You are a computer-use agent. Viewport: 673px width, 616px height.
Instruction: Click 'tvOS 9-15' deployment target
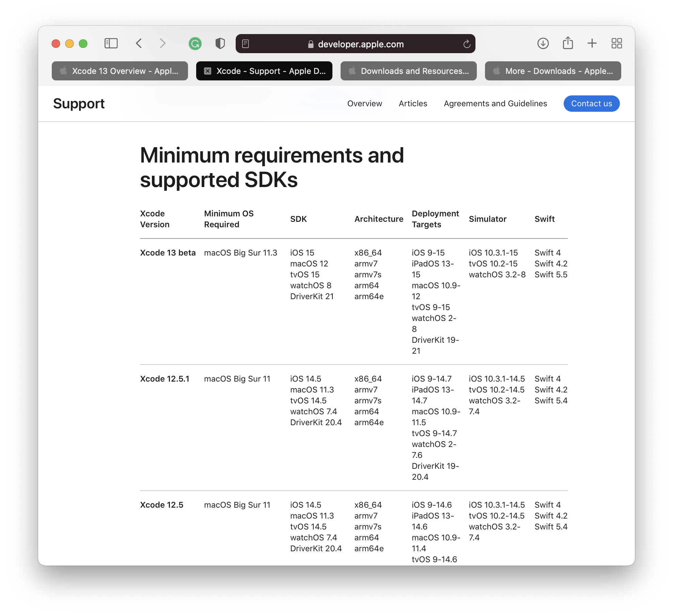pyautogui.click(x=431, y=307)
